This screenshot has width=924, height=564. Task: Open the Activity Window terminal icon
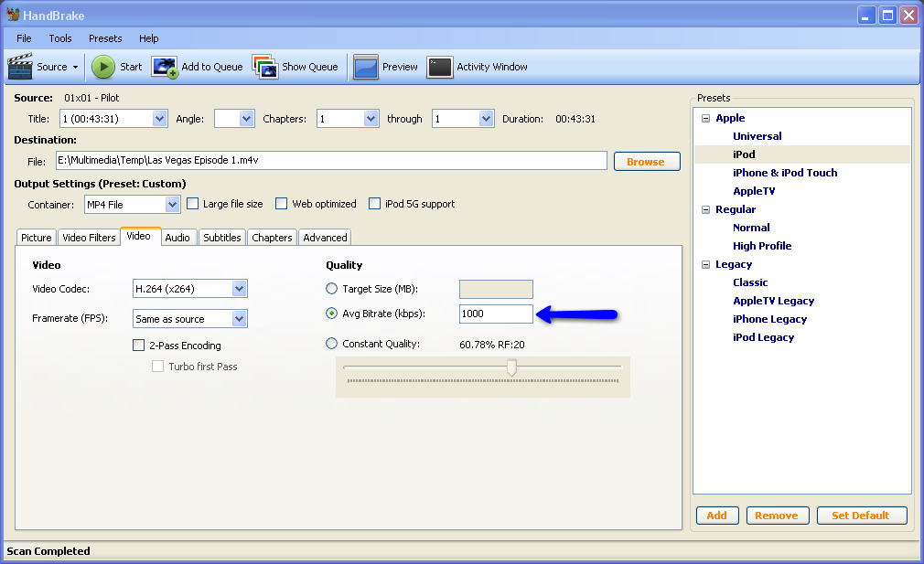tap(440, 67)
